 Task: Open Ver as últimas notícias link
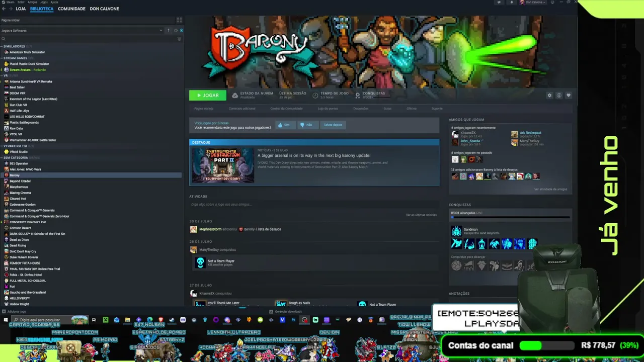pos(421,215)
